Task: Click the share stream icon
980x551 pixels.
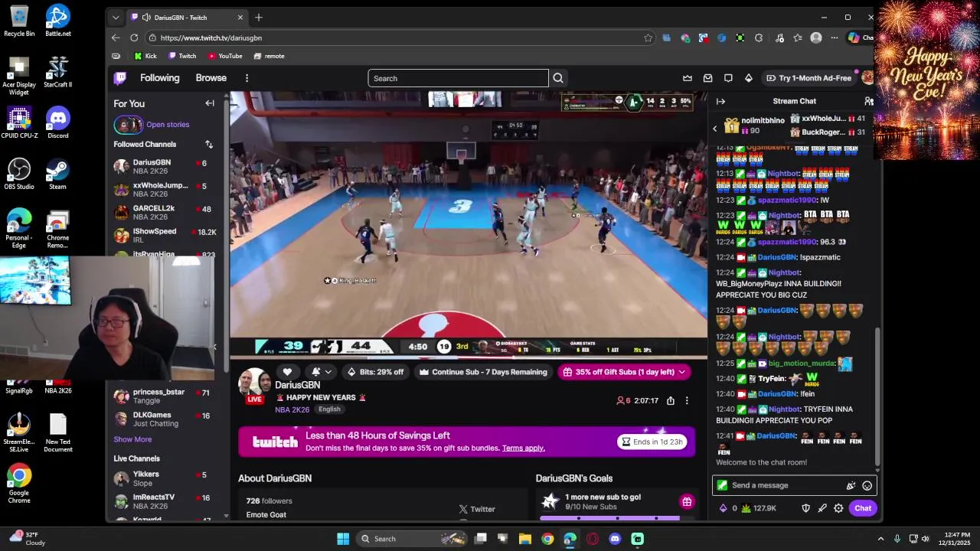Action: [x=671, y=400]
